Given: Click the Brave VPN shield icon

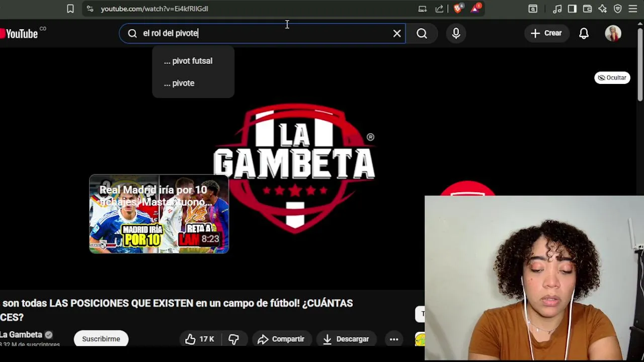Looking at the screenshot, I should pos(618,9).
